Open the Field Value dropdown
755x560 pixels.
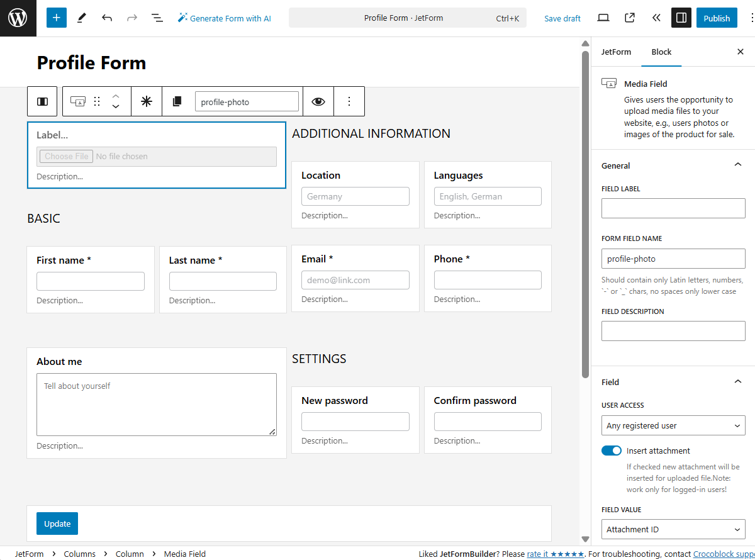(x=673, y=529)
